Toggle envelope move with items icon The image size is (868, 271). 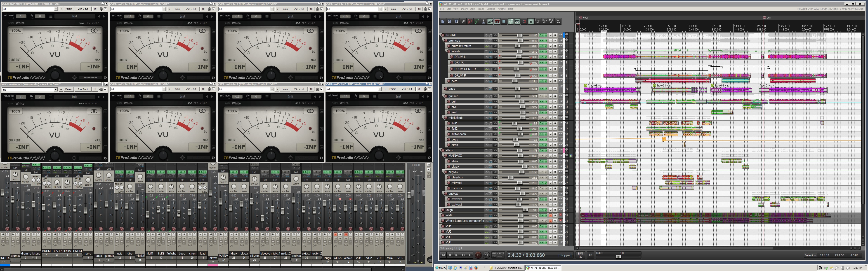(510, 21)
